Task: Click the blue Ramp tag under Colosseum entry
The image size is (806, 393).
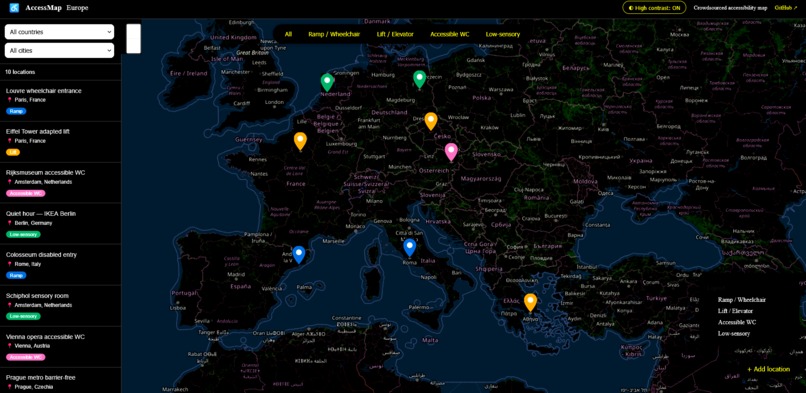Action: (16, 275)
